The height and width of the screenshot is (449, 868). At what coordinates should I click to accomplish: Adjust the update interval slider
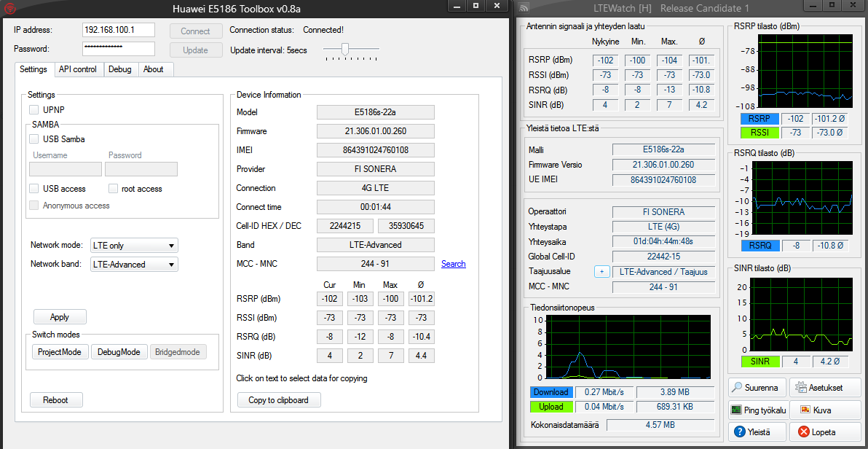[x=345, y=50]
